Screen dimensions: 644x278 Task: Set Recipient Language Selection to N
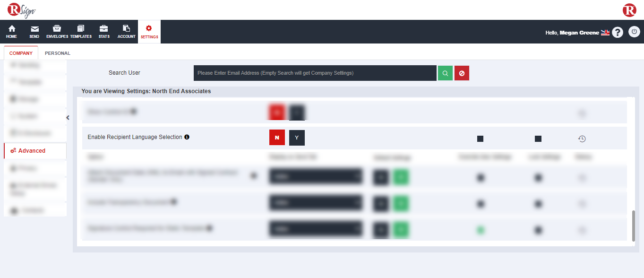coord(277,138)
